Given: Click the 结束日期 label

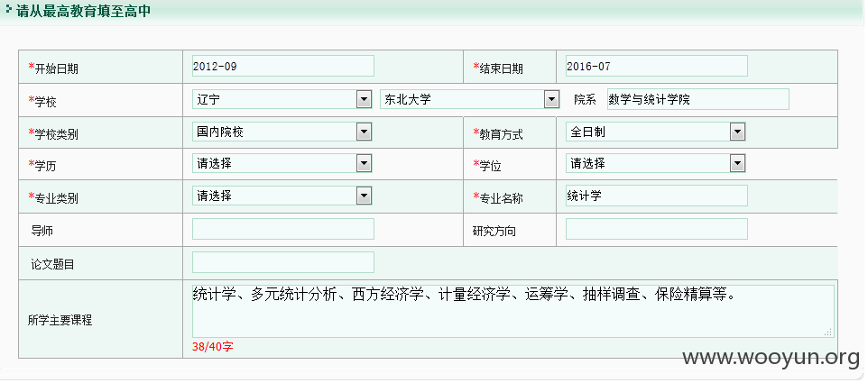Looking at the screenshot, I should [x=498, y=68].
